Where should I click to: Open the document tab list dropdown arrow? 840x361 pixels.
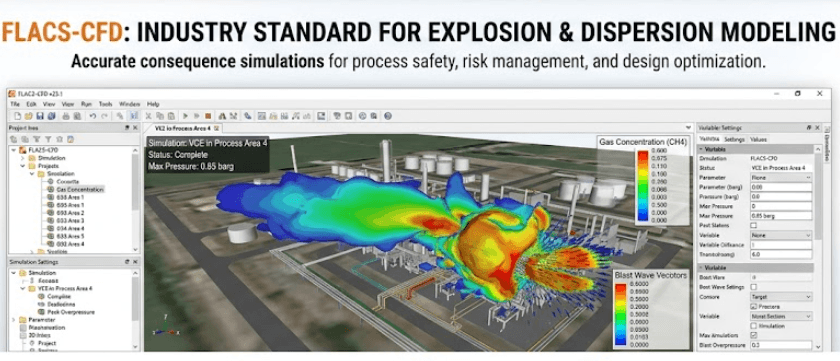coord(688,128)
